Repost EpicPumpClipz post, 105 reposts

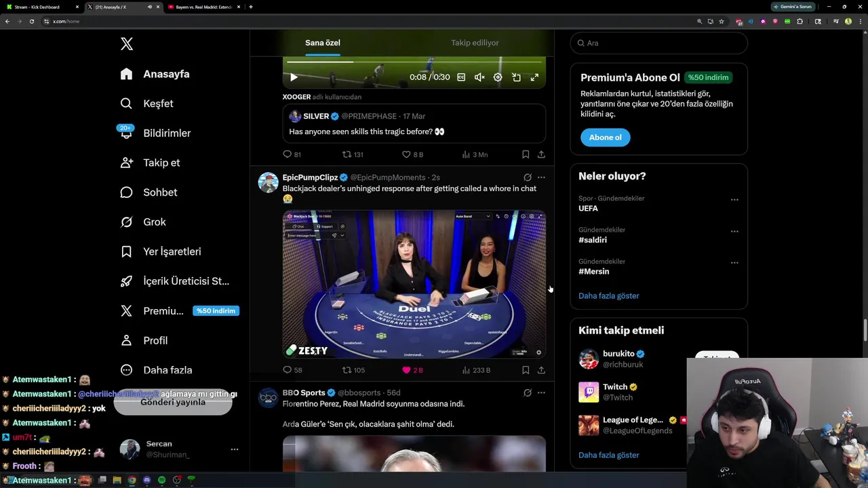click(353, 370)
